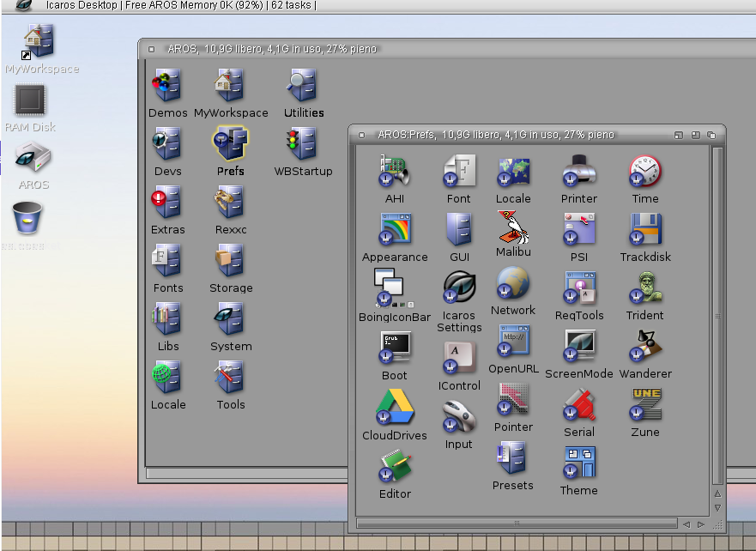Open the Network globe icon
Screen dimensions: 756x551
click(x=513, y=282)
